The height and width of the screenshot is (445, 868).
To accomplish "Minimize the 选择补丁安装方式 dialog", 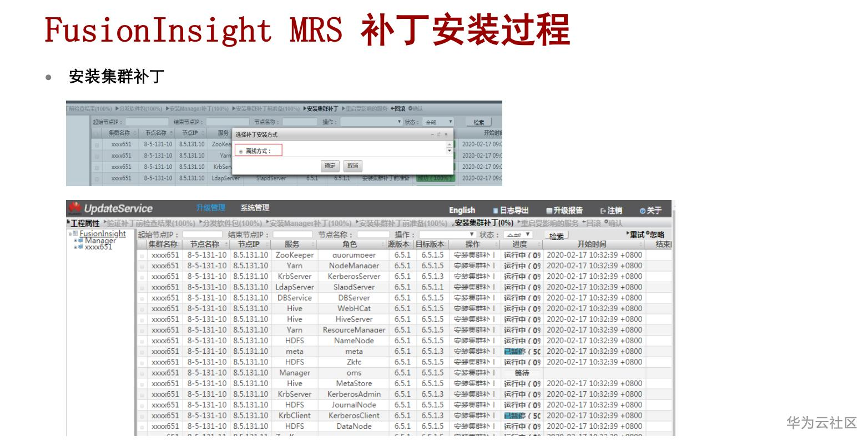I will coord(432,134).
